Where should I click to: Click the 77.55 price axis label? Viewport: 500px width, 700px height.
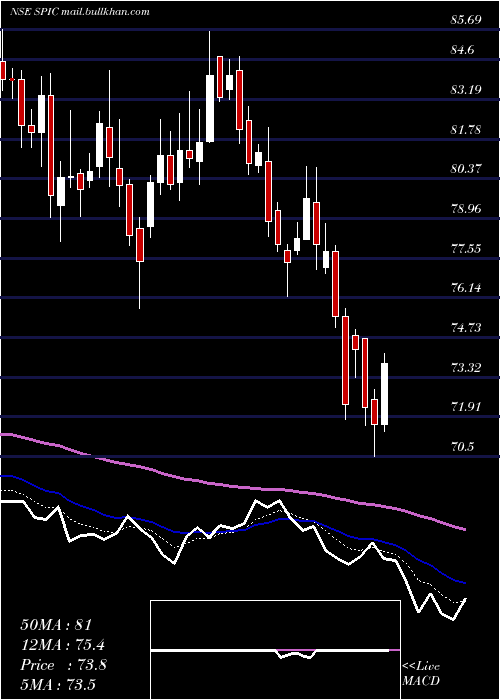[467, 248]
